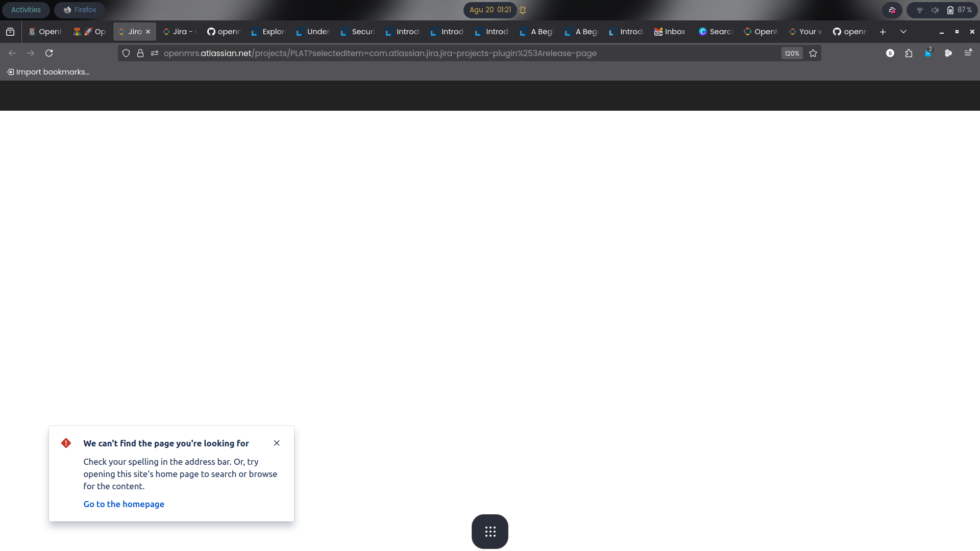
Task: Open the extensions puzzle icon
Action: click(909, 53)
